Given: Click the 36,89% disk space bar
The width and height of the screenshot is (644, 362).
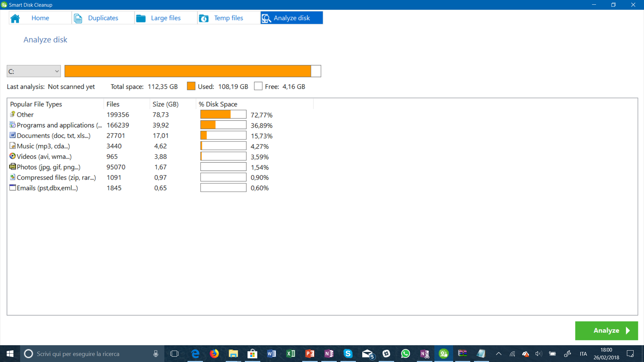Looking at the screenshot, I should (x=223, y=125).
